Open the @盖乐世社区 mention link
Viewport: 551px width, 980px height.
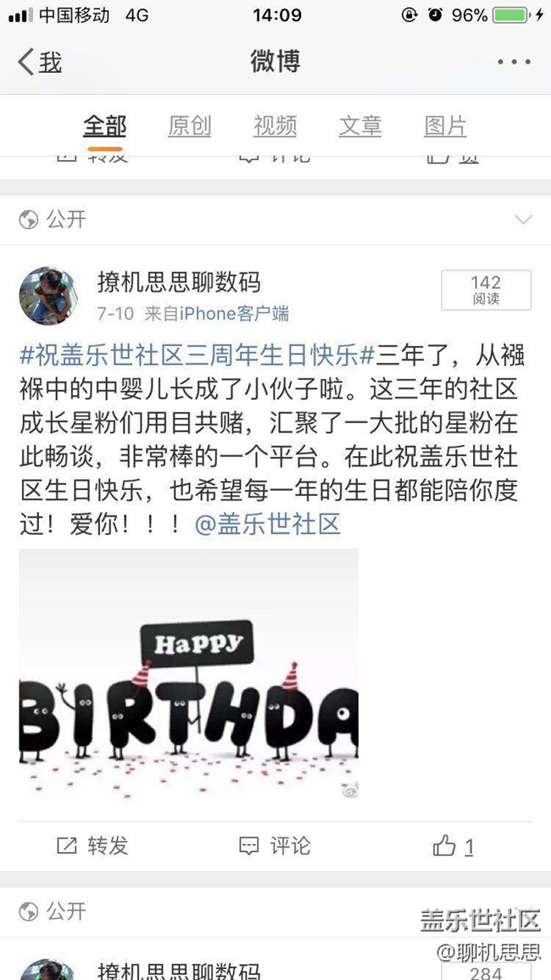267,525
